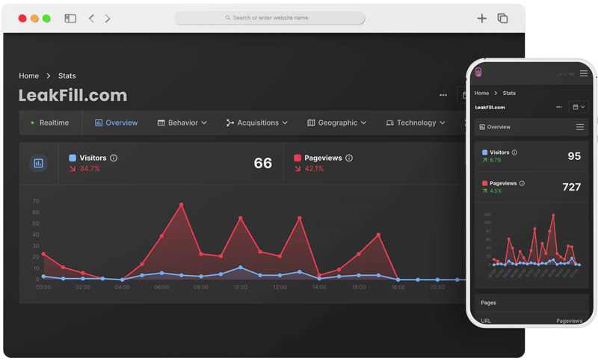598x364 pixels.
Task: Expand the Geographic dropdown menu
Action: point(337,123)
